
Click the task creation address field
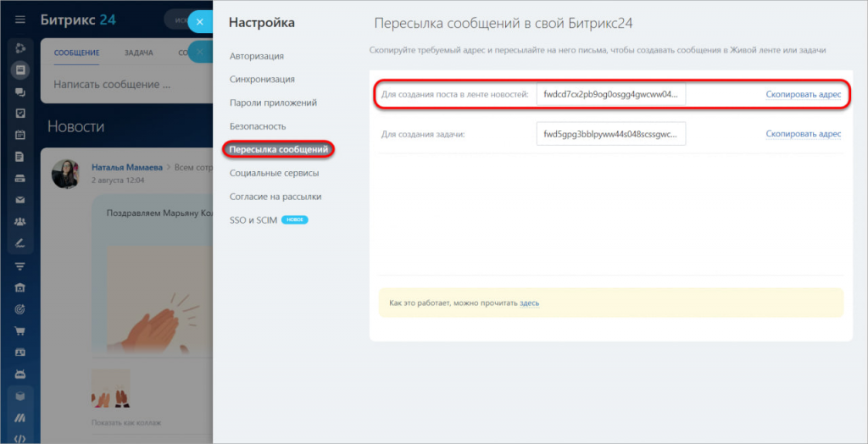tap(610, 134)
